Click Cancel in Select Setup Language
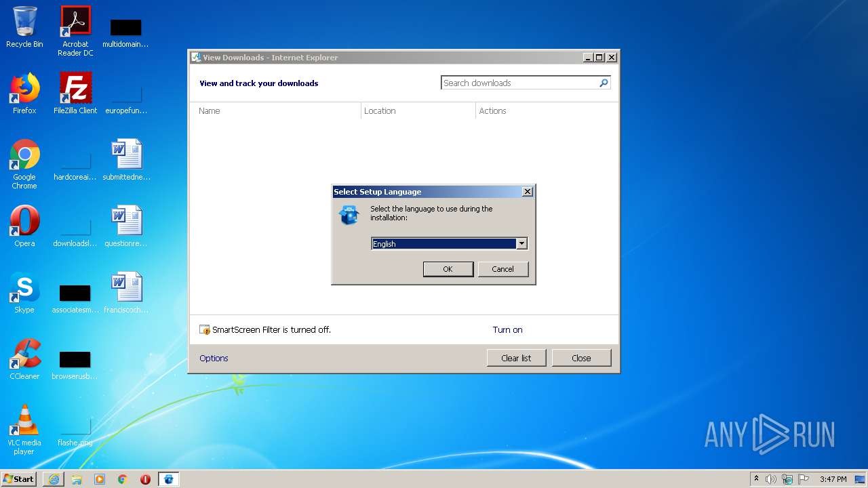This screenshot has width=868, height=488. [502, 269]
